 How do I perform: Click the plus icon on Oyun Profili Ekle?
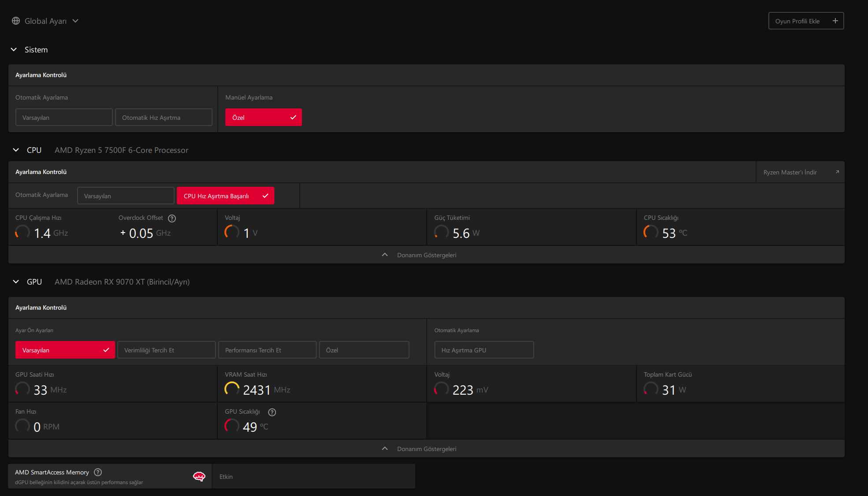[835, 21]
